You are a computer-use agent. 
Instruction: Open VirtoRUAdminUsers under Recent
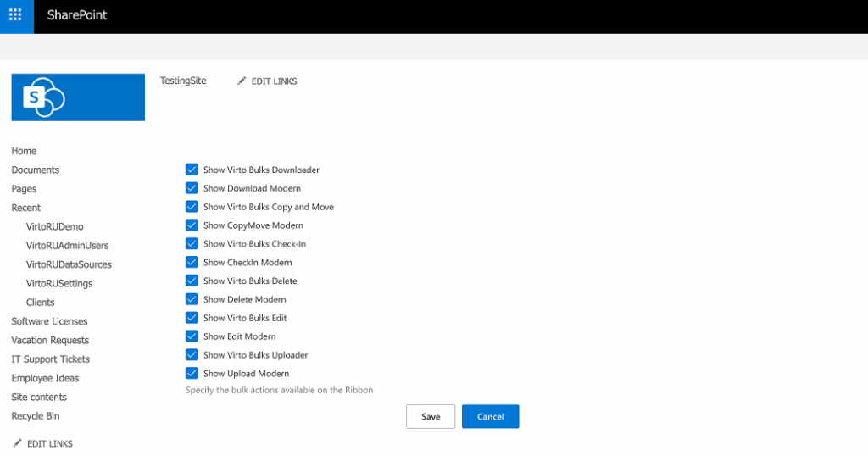pyautogui.click(x=68, y=246)
